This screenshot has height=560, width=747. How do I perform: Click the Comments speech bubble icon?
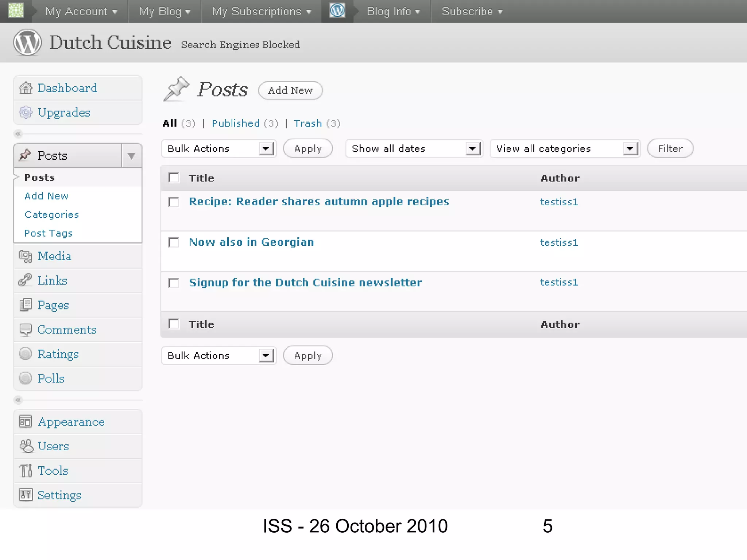pos(26,330)
